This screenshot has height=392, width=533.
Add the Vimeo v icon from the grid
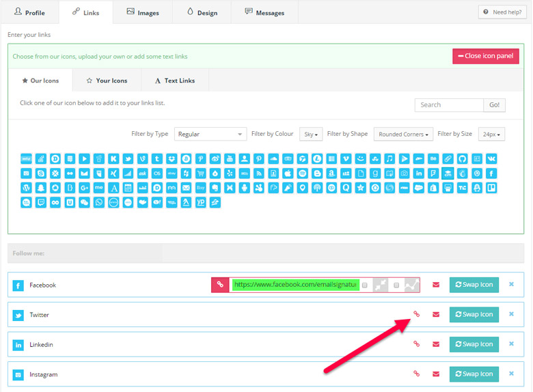point(346,158)
